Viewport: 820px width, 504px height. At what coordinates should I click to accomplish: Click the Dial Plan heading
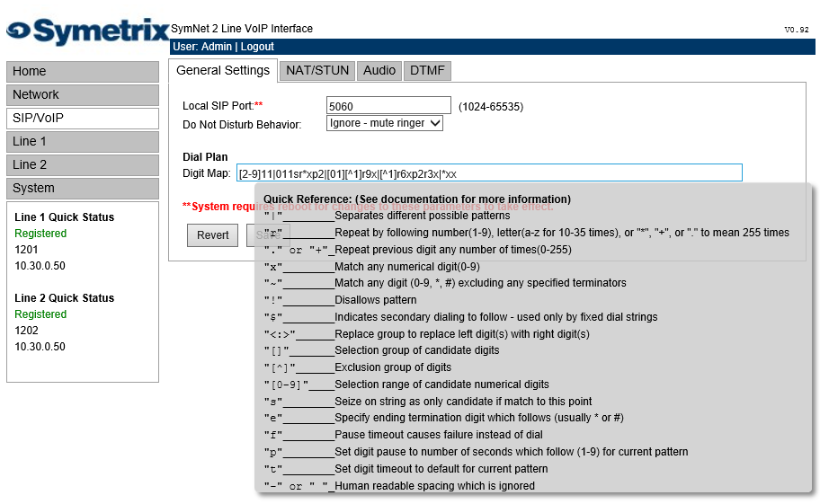point(205,157)
